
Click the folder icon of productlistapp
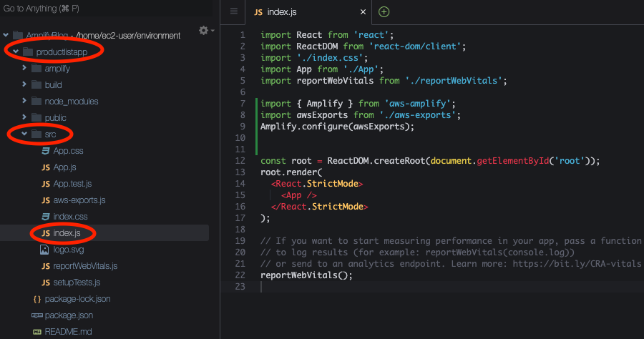pyautogui.click(x=27, y=51)
